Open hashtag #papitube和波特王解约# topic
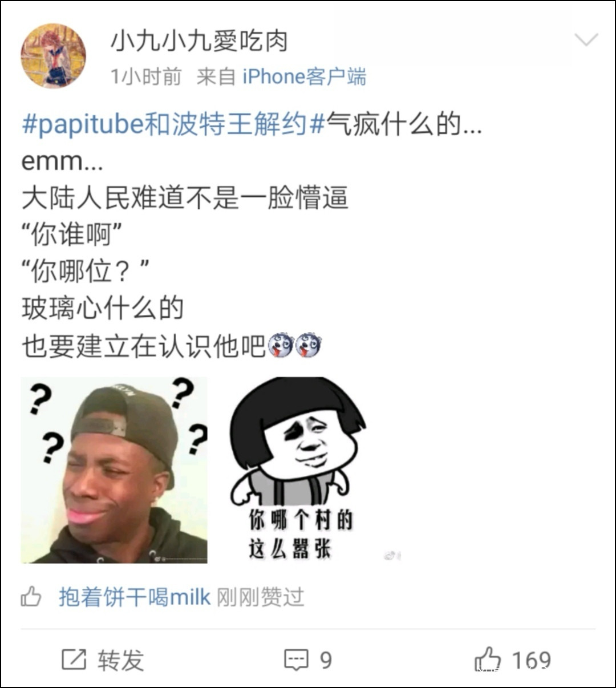 click(173, 124)
